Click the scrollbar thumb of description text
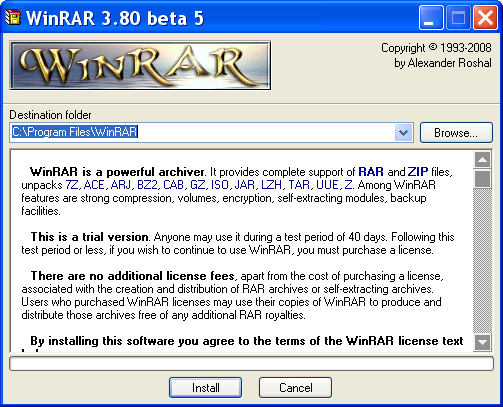This screenshot has width=503, height=407. [x=482, y=179]
